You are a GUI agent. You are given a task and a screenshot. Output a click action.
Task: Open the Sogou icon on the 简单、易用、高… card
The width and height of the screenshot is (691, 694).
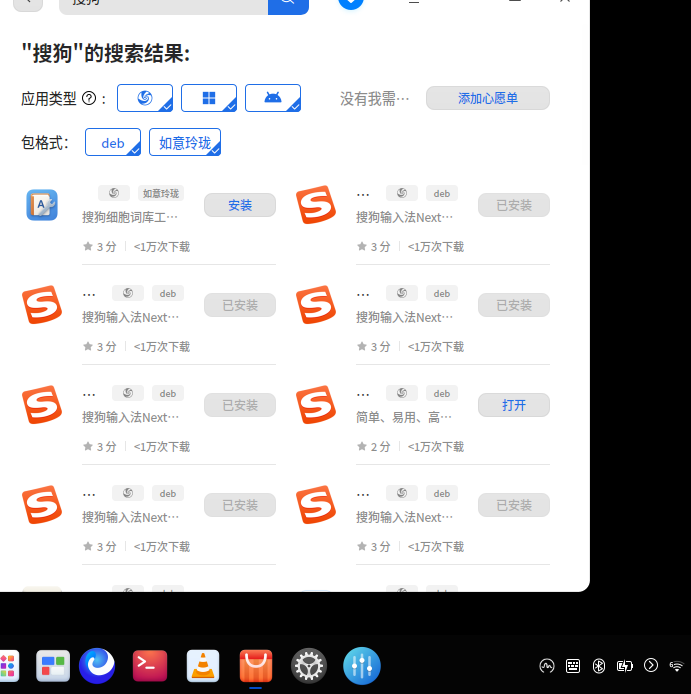[316, 405]
